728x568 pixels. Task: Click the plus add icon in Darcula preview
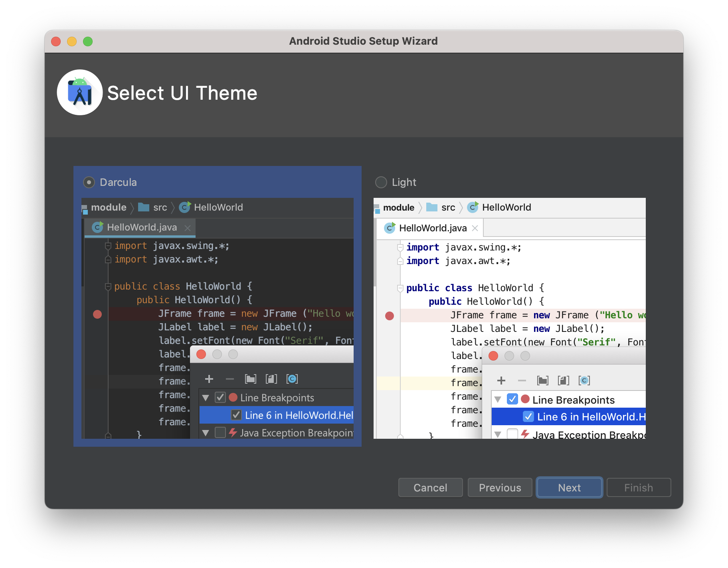209,379
